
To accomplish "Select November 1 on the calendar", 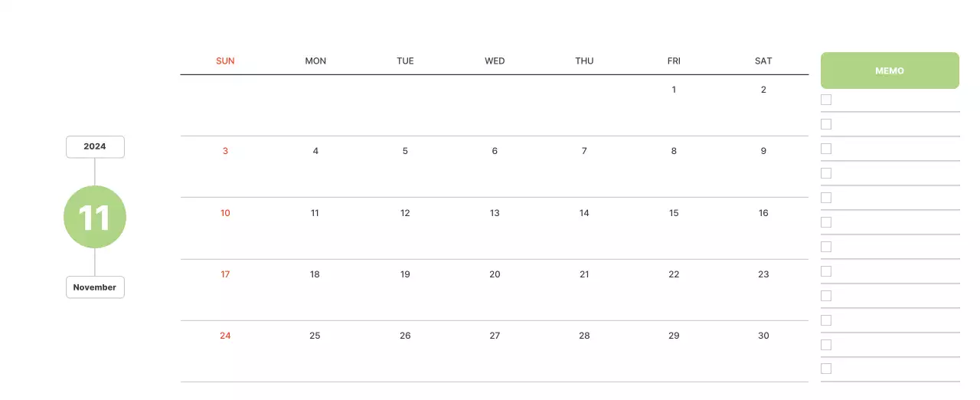I will pyautogui.click(x=674, y=90).
